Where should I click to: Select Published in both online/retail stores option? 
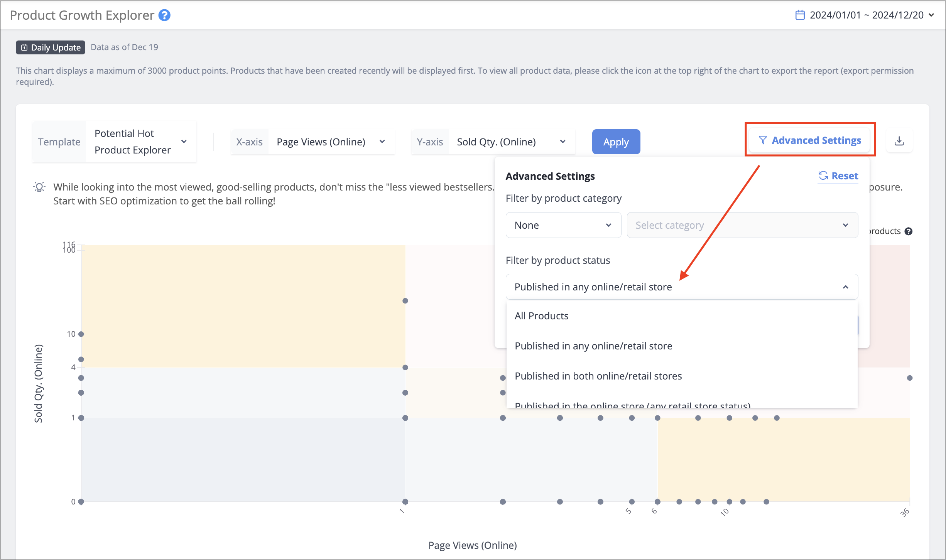[x=682, y=376]
